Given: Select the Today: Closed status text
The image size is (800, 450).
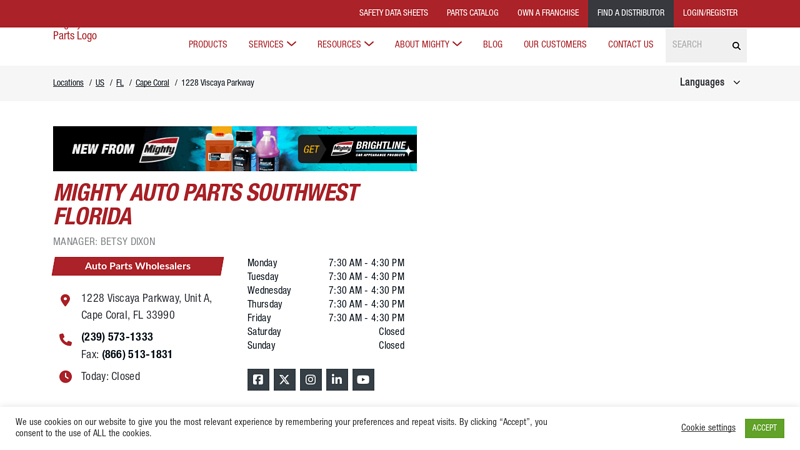Looking at the screenshot, I should click(111, 377).
